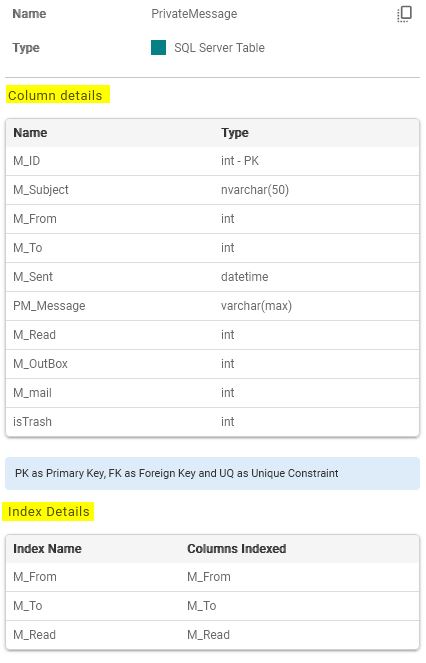Select the M_To index row
The height and width of the screenshot is (663, 426).
pos(212,606)
